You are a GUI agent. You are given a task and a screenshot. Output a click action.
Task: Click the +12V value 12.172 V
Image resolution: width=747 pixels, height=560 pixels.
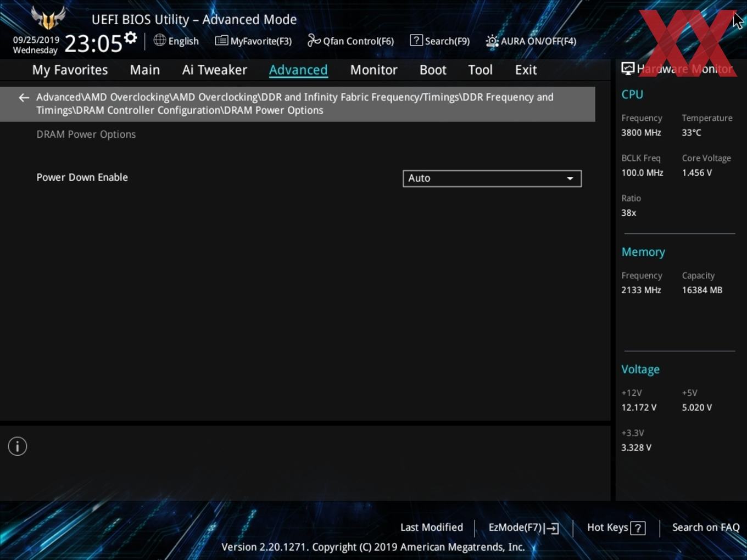click(x=639, y=407)
